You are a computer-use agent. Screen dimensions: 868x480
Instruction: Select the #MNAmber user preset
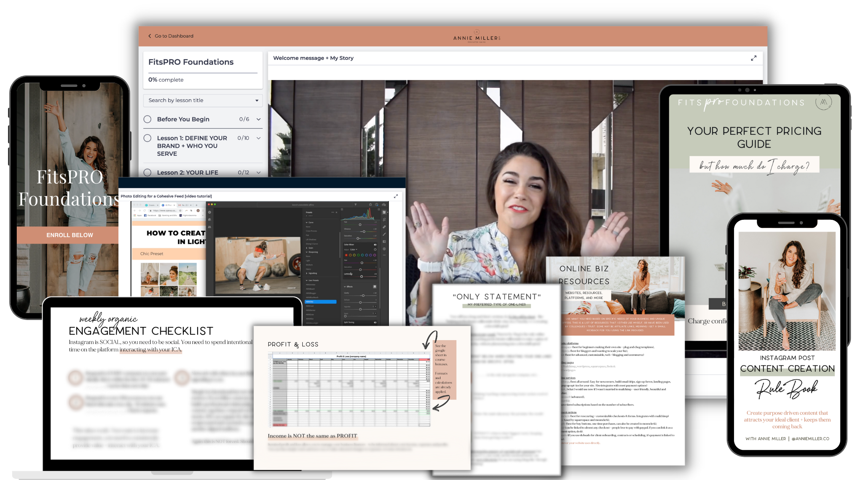coord(311,285)
